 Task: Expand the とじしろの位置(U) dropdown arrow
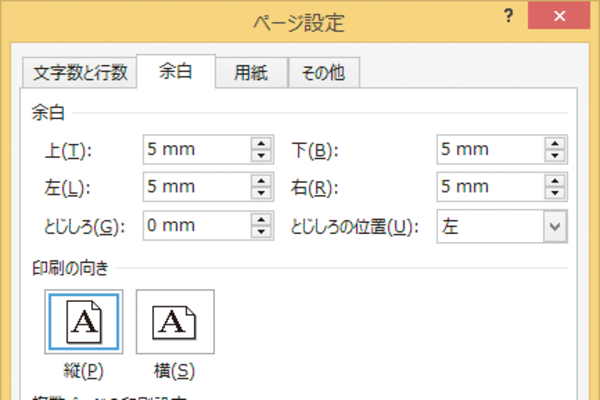point(555,226)
